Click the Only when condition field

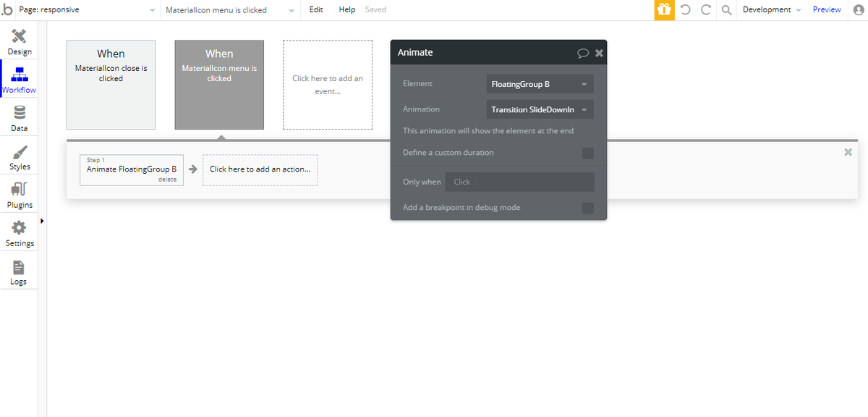519,182
